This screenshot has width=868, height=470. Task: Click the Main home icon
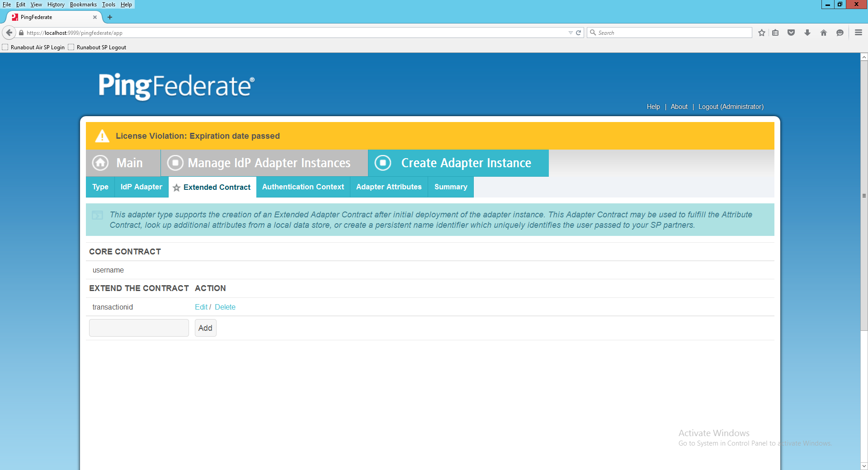(100, 163)
